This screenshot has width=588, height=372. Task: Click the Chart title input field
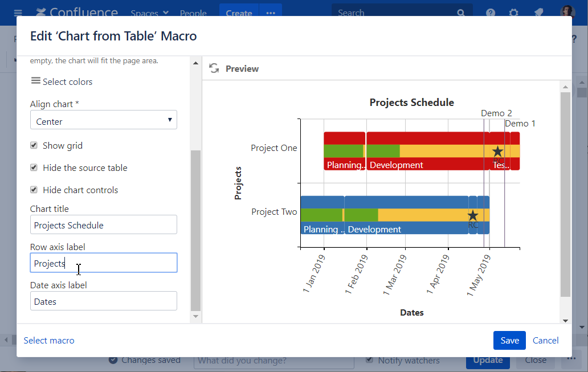coord(103,225)
